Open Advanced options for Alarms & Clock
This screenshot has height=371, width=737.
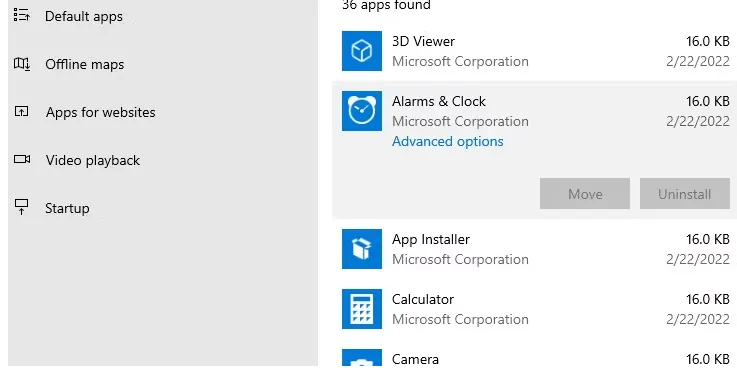(447, 142)
